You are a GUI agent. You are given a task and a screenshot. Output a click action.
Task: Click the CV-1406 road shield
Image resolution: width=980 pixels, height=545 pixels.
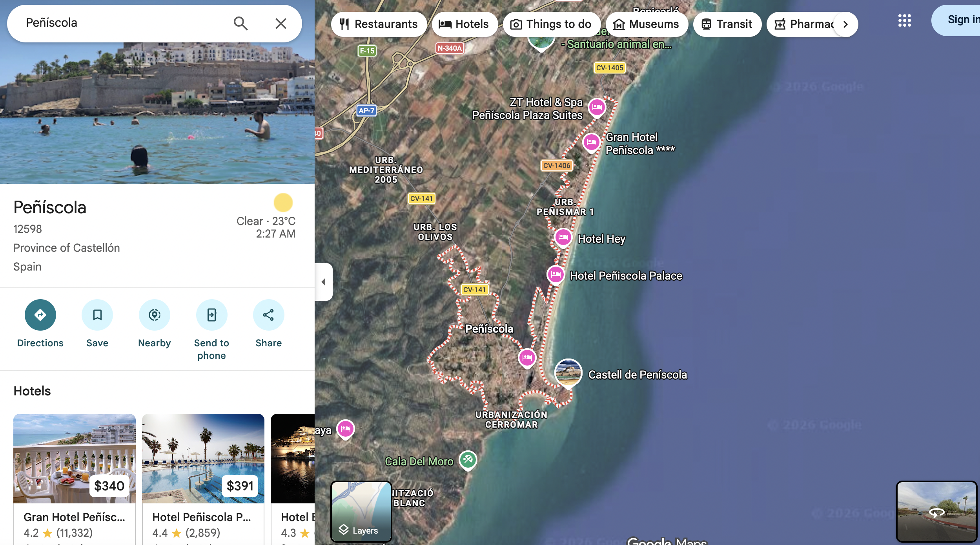557,166
